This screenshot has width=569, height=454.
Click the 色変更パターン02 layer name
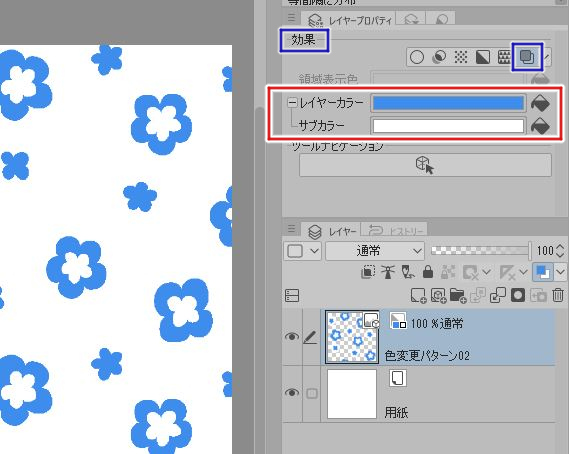pyautogui.click(x=427, y=355)
